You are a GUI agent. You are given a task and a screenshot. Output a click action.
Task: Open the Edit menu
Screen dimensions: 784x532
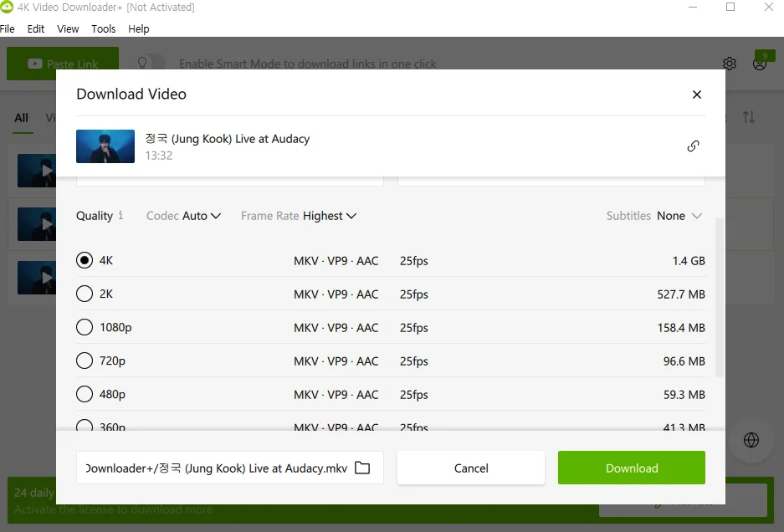(x=35, y=29)
